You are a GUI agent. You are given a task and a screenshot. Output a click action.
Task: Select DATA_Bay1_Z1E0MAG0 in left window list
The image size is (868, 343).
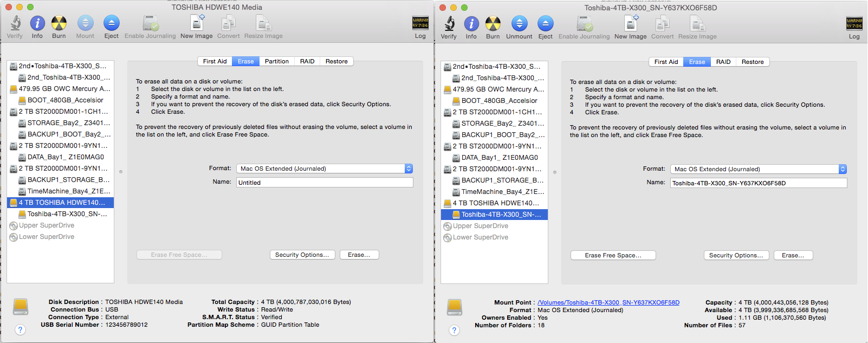[60, 157]
